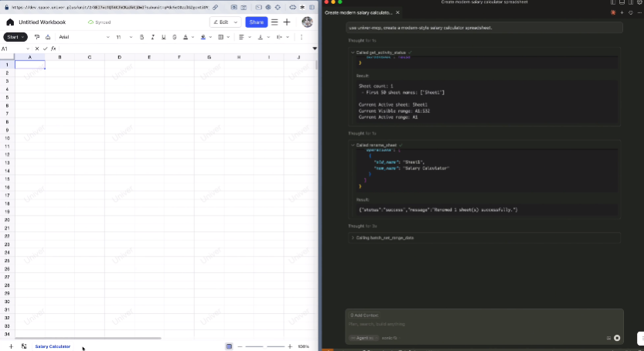Click the zoom in plus button
The image size is (644, 351).
tap(290, 346)
